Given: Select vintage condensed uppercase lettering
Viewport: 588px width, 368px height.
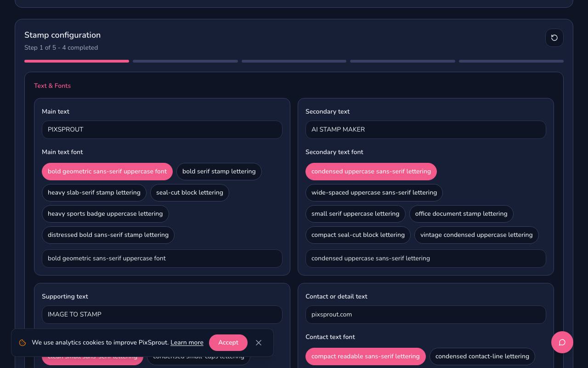Looking at the screenshot, I should coord(476,235).
